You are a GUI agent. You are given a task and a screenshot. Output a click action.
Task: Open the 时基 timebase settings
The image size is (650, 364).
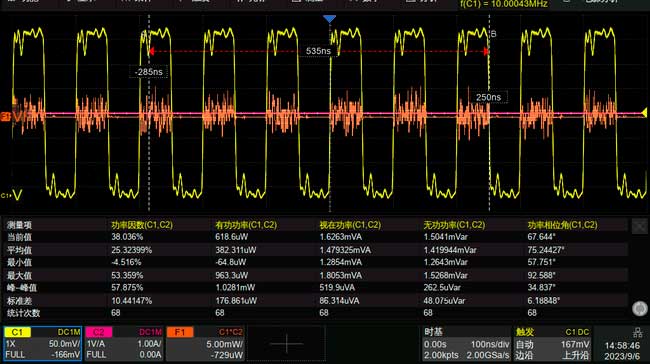pos(466,343)
